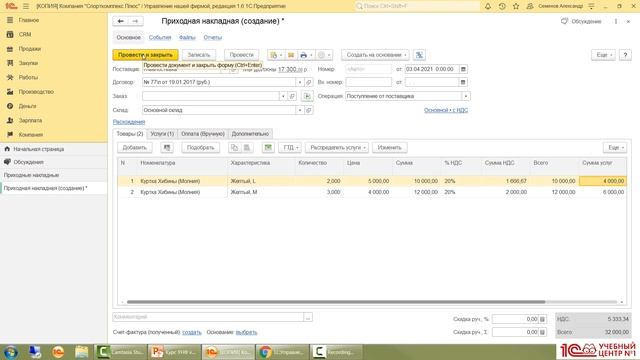The height and width of the screenshot is (360, 640).
Task: Click the fill-by-order icon next to Заказ
Action: pyautogui.click(x=307, y=96)
